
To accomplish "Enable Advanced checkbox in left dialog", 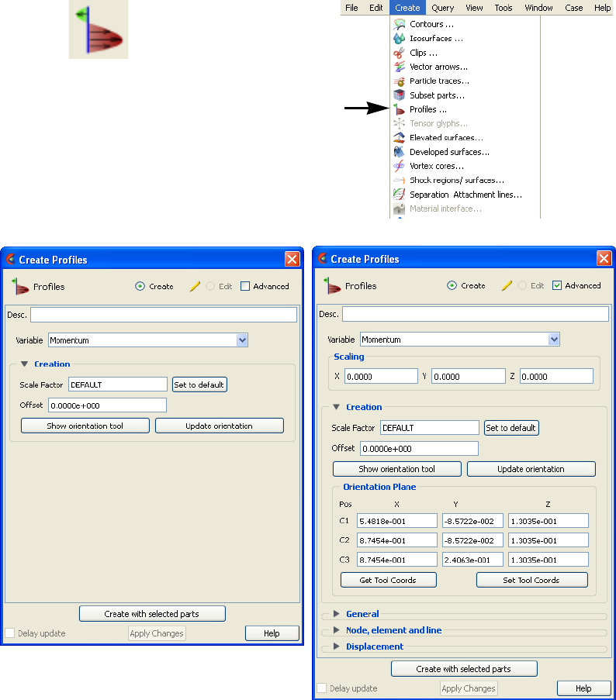I will tap(245, 286).
